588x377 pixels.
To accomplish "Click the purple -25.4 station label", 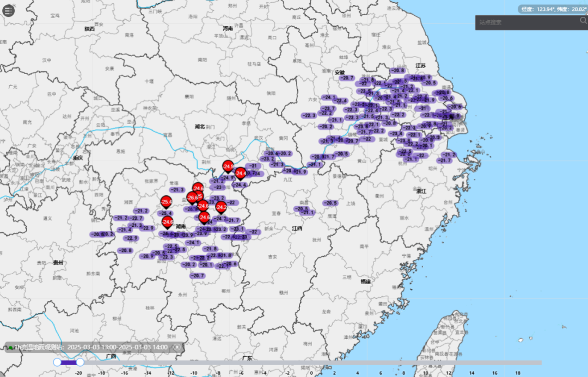I will pyautogui.click(x=166, y=213).
